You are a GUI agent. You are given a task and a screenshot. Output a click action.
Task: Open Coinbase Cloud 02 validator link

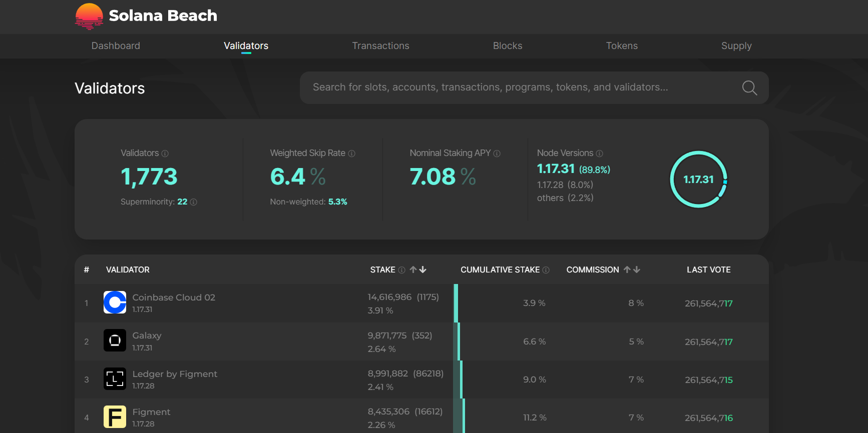click(x=174, y=297)
